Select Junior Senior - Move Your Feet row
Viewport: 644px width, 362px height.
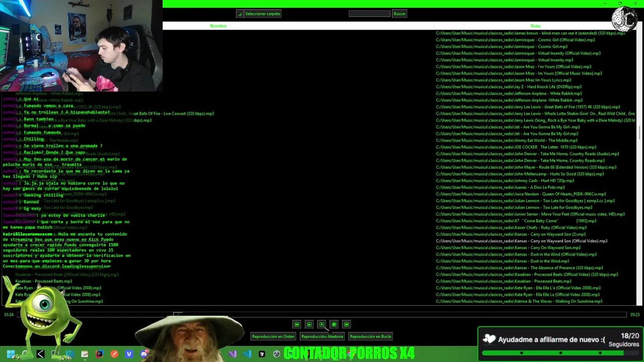point(530,214)
